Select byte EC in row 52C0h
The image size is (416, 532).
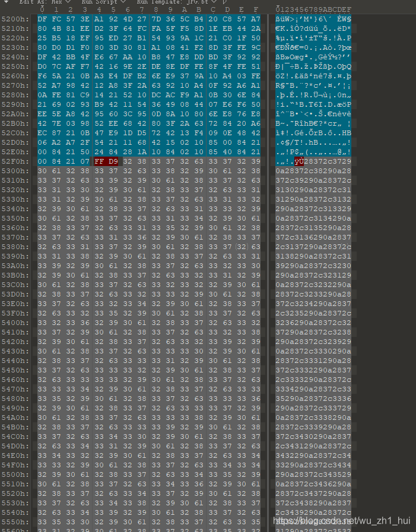coord(42,133)
